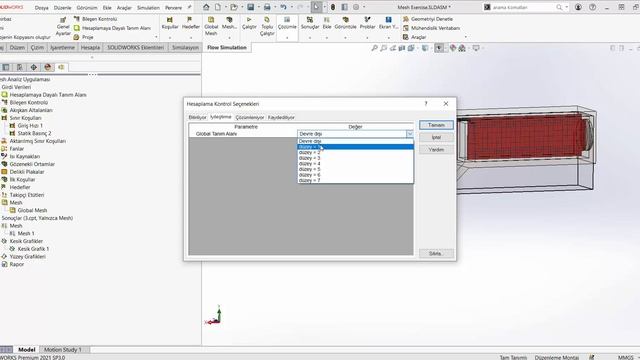Image resolution: width=640 pixels, height=360 pixels.
Task: Select Statik Basınç 2 tree item
Action: pyautogui.click(x=30, y=133)
